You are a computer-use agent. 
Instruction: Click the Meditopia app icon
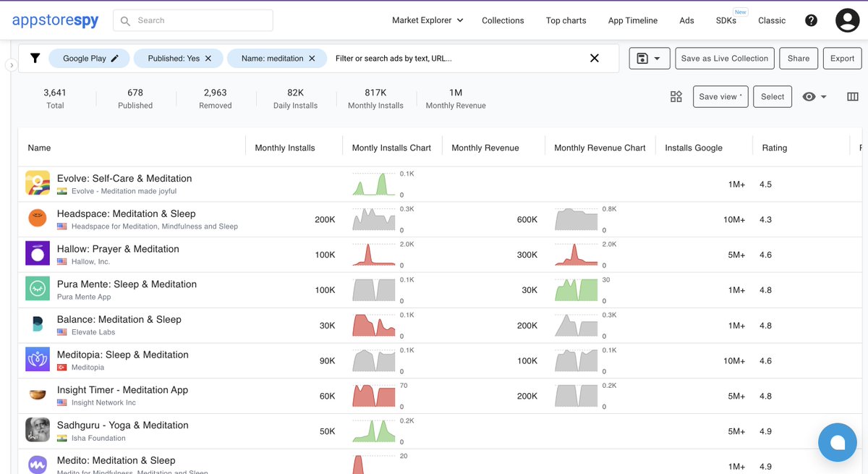[38, 360]
